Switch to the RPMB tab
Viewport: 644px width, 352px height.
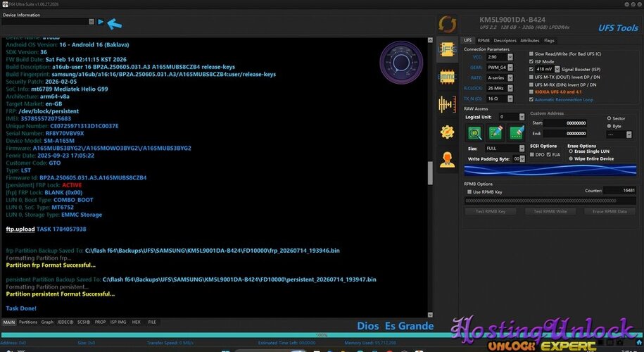[x=484, y=41]
